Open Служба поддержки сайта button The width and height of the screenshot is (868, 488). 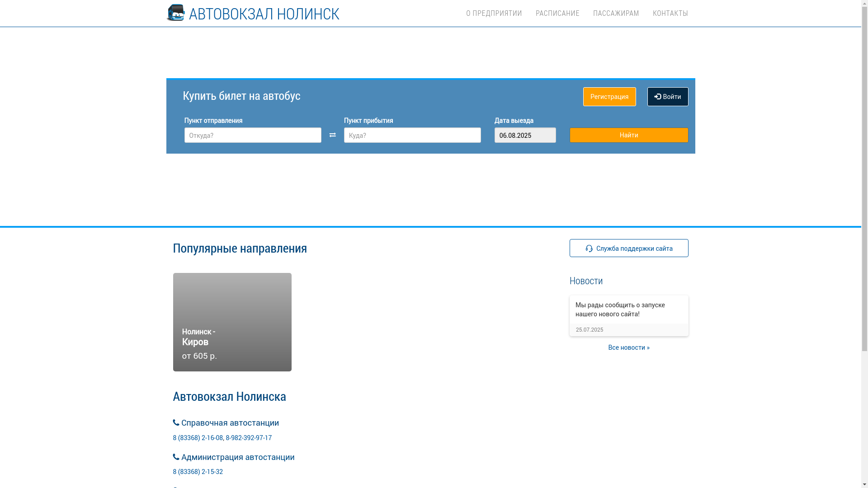(629, 248)
